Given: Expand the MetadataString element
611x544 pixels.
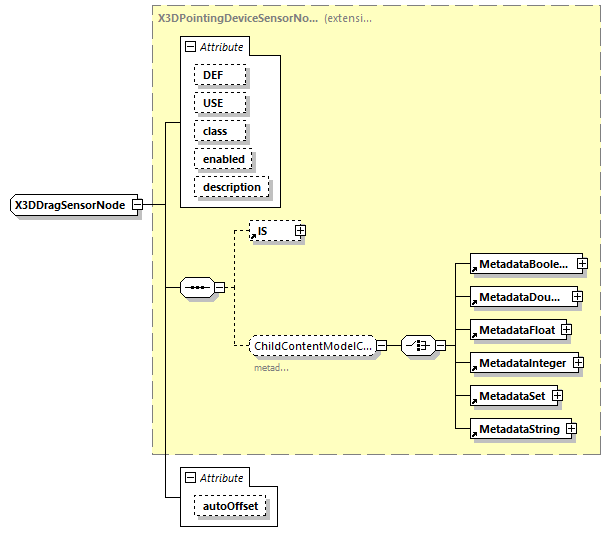Looking at the screenshot, I should click(570, 429).
